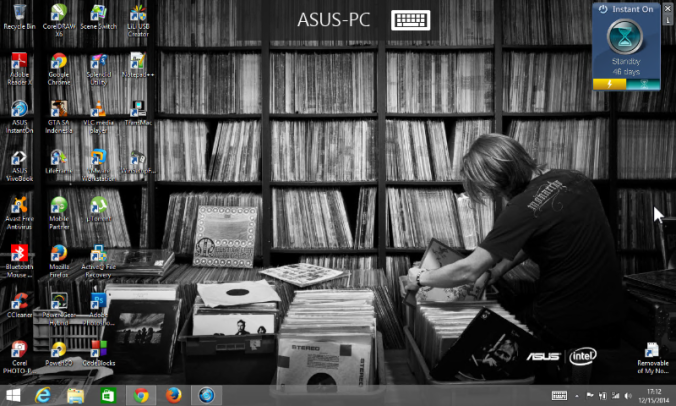Open the Notepad++ desktop shortcut

click(x=138, y=65)
